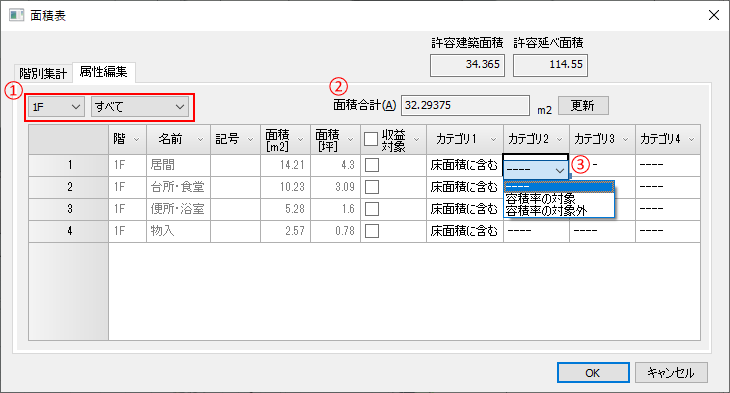Open 名前 column filter arrow
730x393 pixels.
200,139
